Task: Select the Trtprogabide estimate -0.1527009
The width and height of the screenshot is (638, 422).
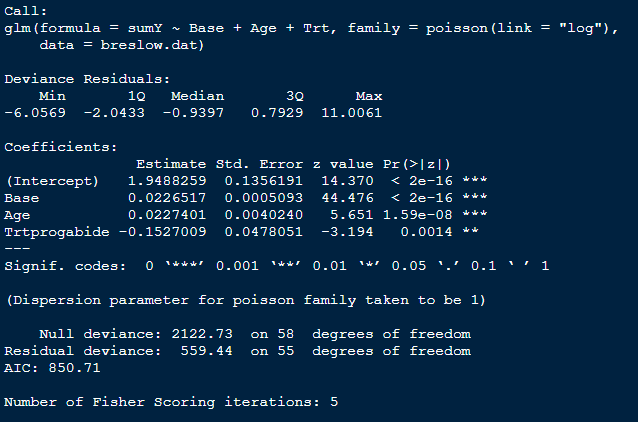Action: click(x=162, y=232)
